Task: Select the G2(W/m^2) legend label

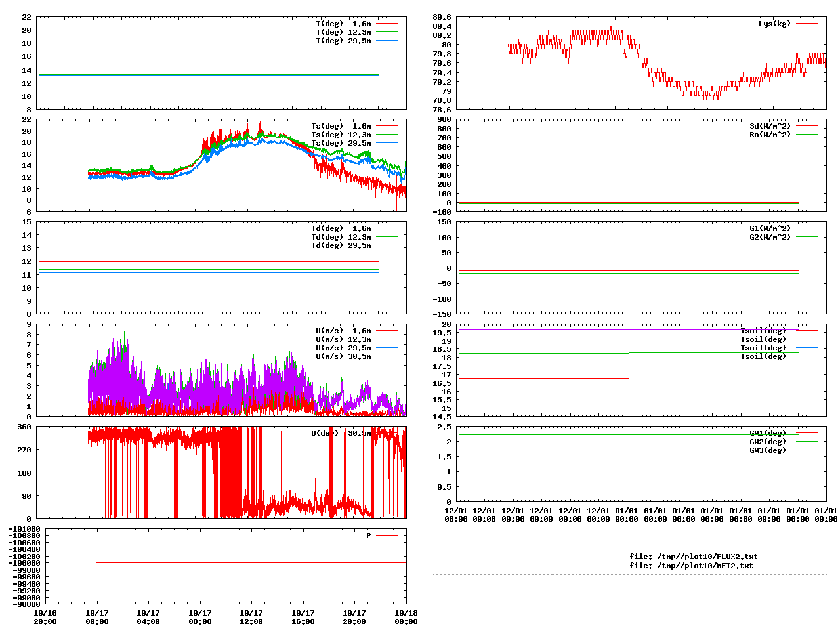Action: tap(770, 237)
